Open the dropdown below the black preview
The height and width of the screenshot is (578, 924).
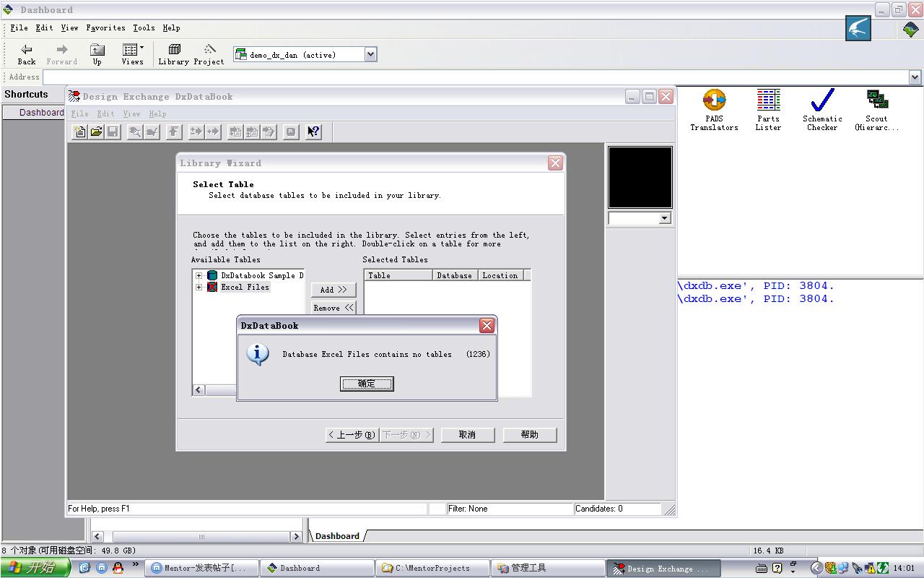click(665, 218)
